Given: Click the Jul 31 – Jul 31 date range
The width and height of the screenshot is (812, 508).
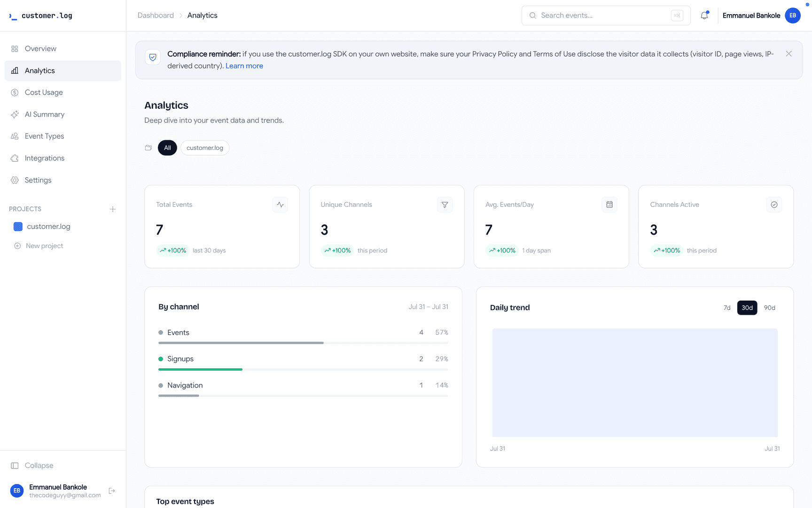Looking at the screenshot, I should coord(429,307).
